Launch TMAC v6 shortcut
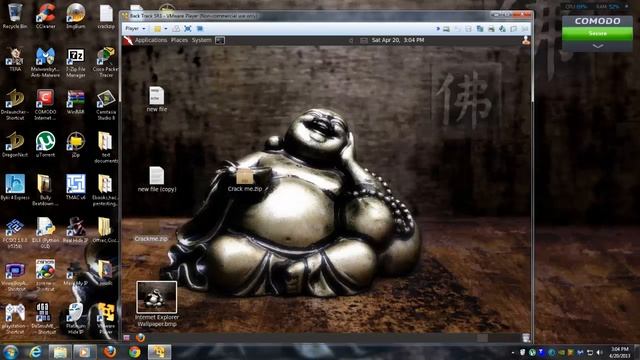 click(x=76, y=187)
